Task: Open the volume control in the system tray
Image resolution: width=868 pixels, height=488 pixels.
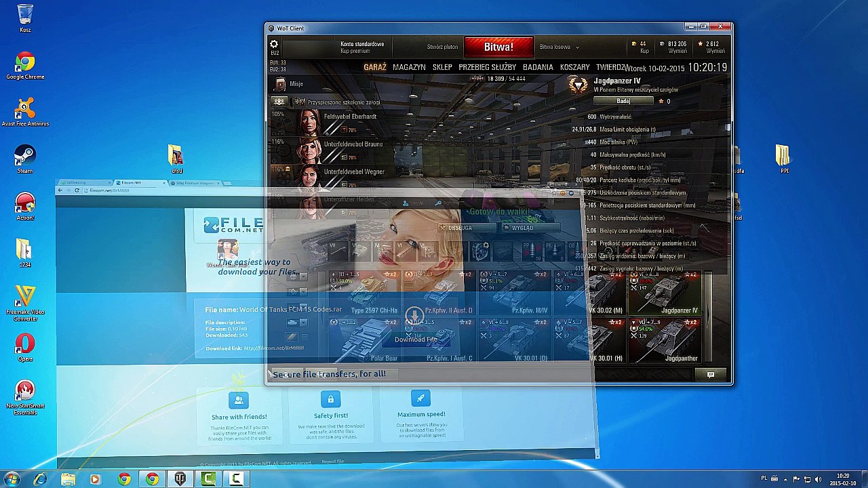Action: pos(818,480)
